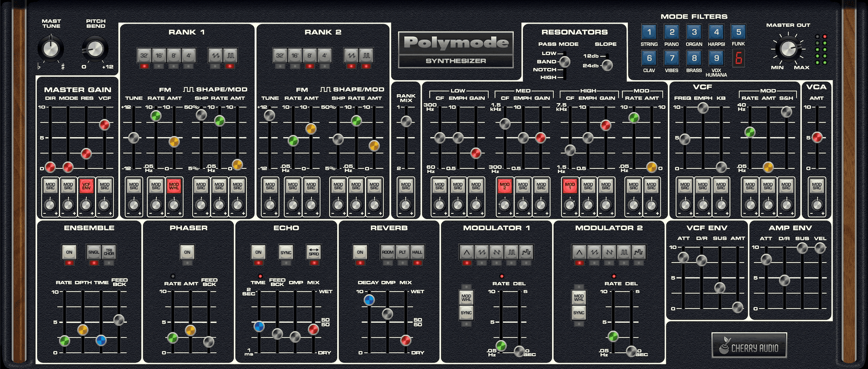Select the sawtooth waveform in Rank 1

pyautogui.click(x=215, y=56)
